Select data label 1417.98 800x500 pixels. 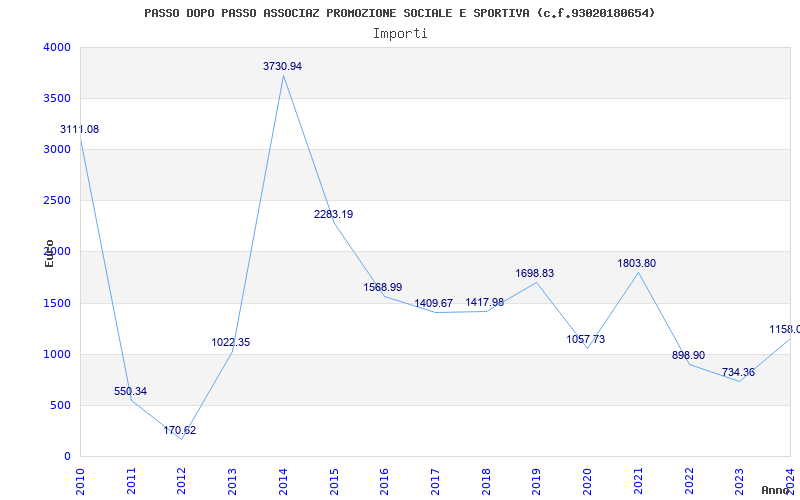click(485, 303)
